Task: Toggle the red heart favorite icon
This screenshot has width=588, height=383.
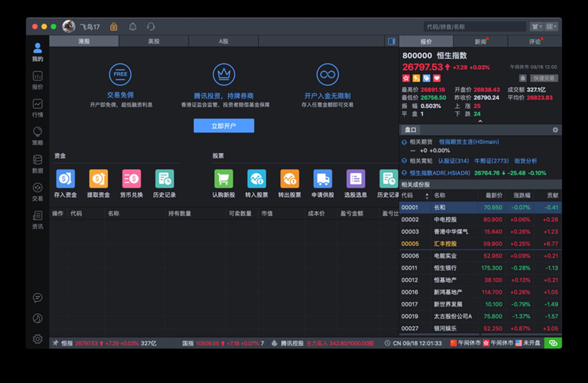Action: (437, 78)
